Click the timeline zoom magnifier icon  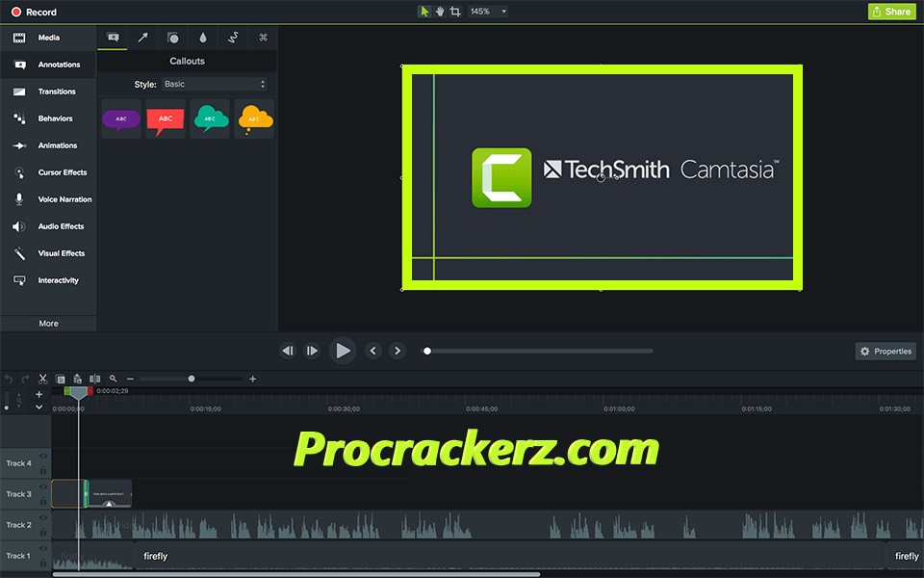click(x=113, y=379)
